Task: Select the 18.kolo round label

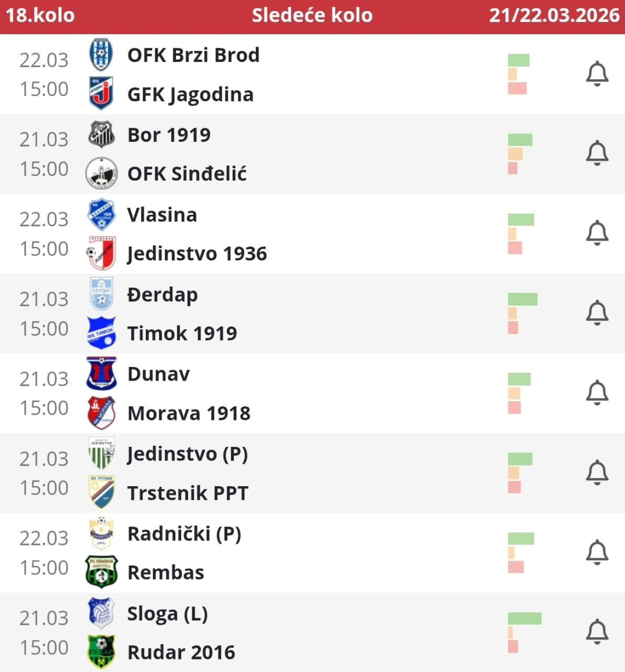Action: tap(40, 15)
